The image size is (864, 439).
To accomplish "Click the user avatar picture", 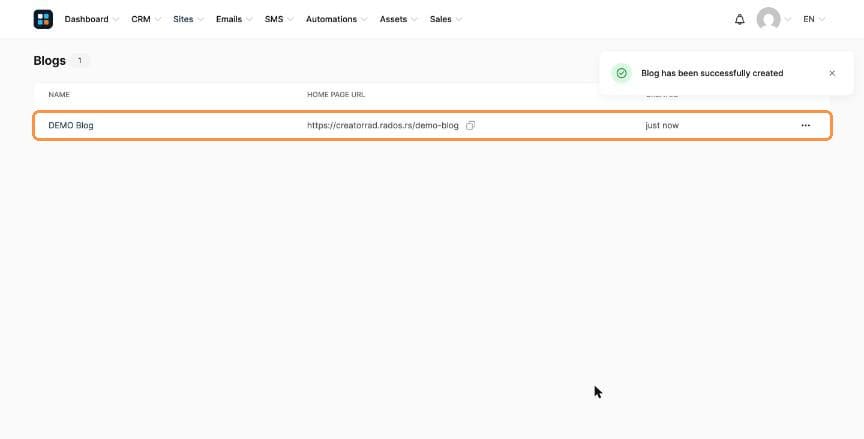I will 768,19.
